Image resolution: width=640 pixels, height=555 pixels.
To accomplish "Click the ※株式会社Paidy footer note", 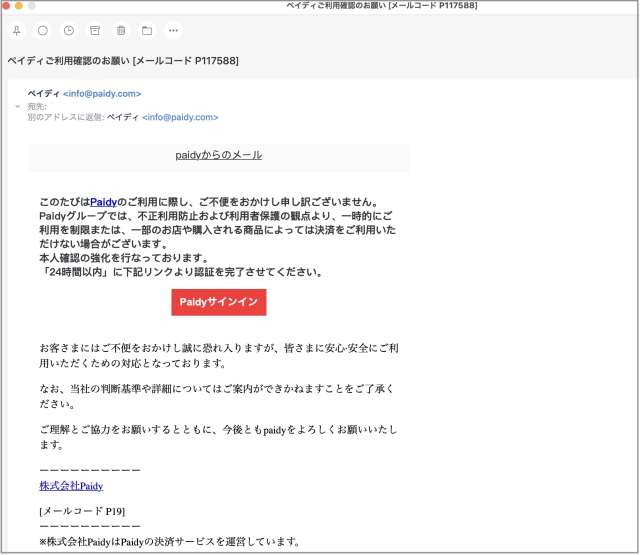I will (170, 542).
